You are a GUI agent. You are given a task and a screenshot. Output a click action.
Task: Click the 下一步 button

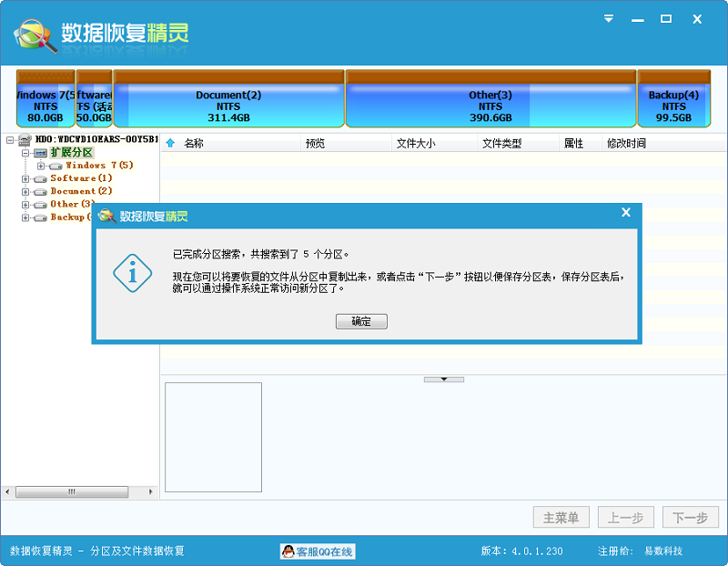(x=690, y=517)
